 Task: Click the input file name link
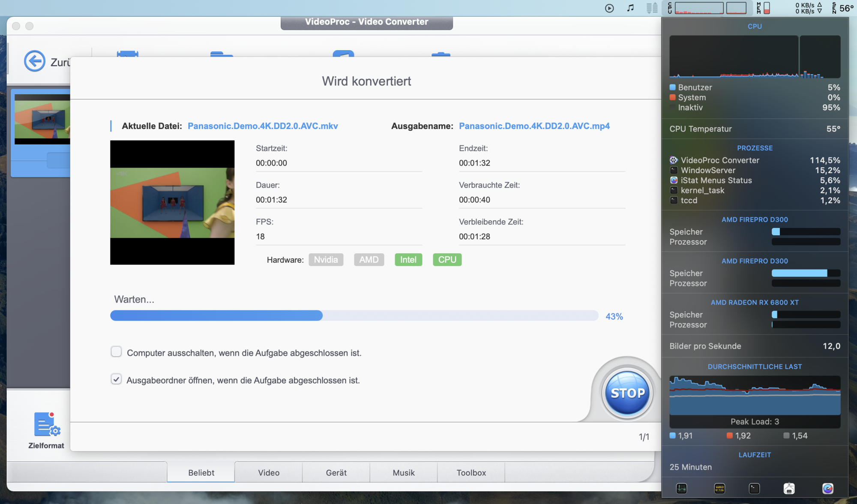263,126
